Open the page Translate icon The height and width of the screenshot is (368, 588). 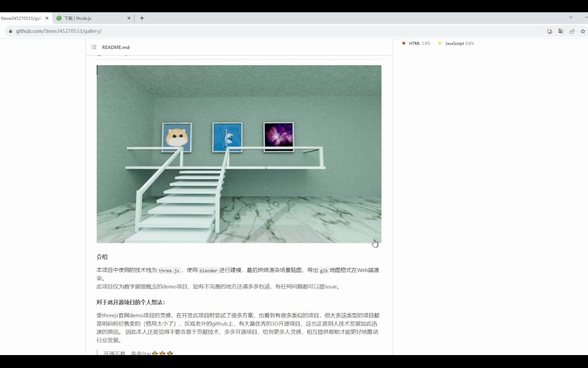click(x=560, y=31)
